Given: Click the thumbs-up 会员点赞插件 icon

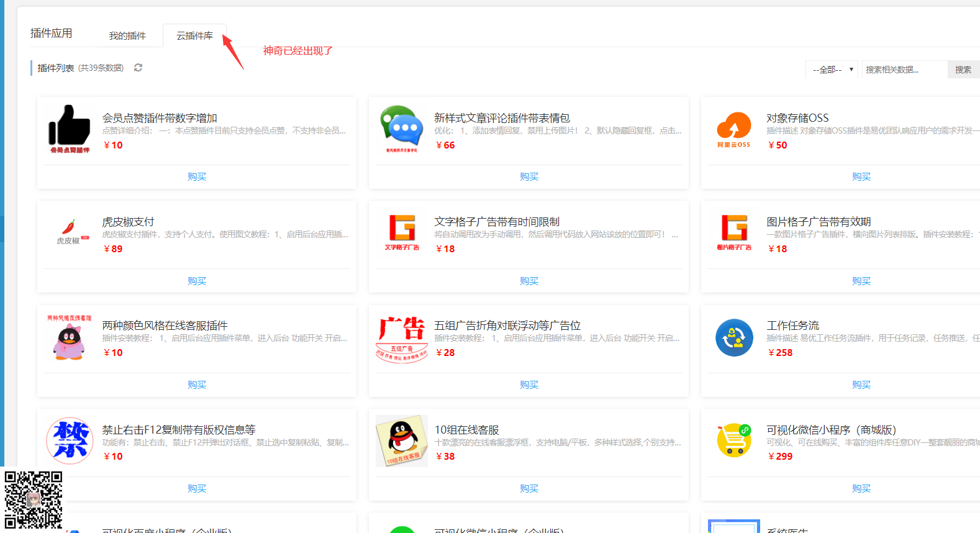Looking at the screenshot, I should pyautogui.click(x=70, y=129).
